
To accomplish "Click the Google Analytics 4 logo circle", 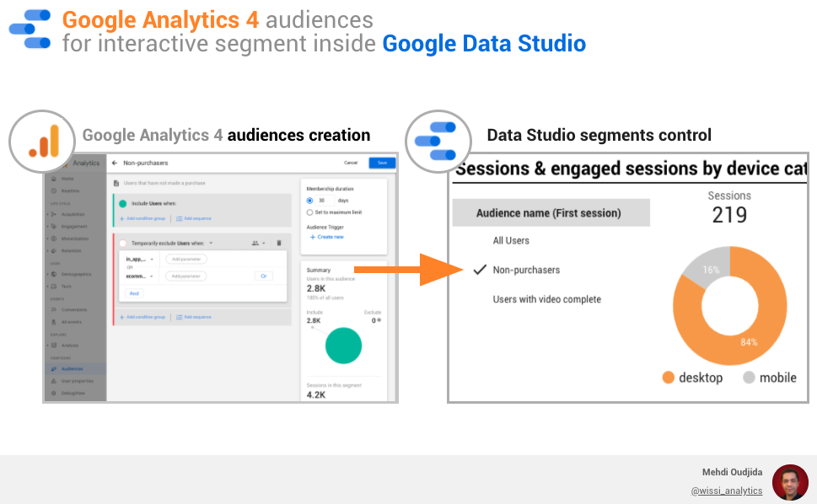I will (42, 142).
